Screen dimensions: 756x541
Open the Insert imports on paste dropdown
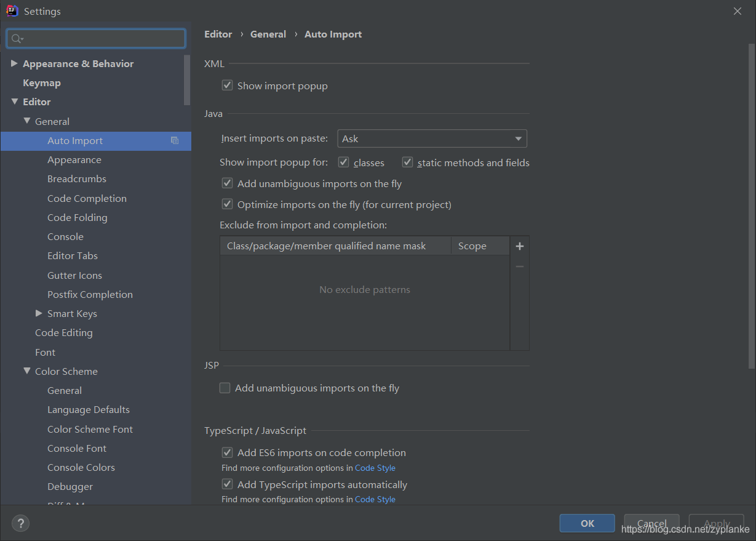click(519, 138)
